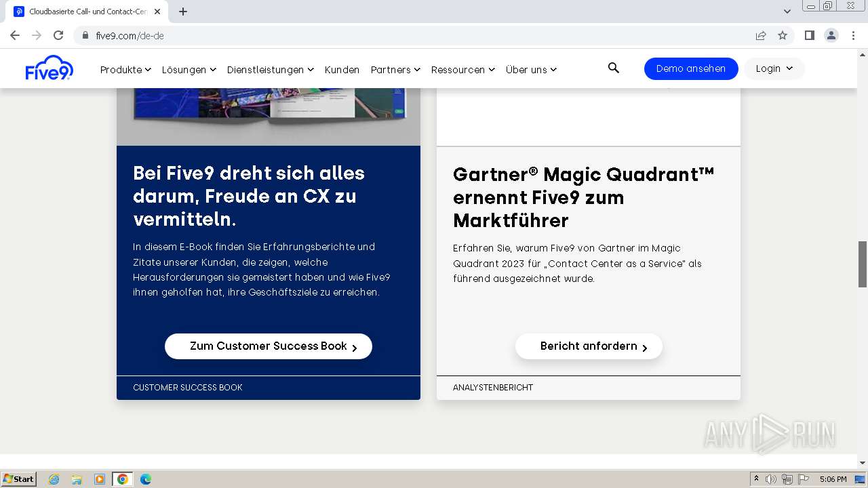Viewport: 868px width, 488px height.
Task: Expand the Lösungen menu
Action: (x=189, y=69)
